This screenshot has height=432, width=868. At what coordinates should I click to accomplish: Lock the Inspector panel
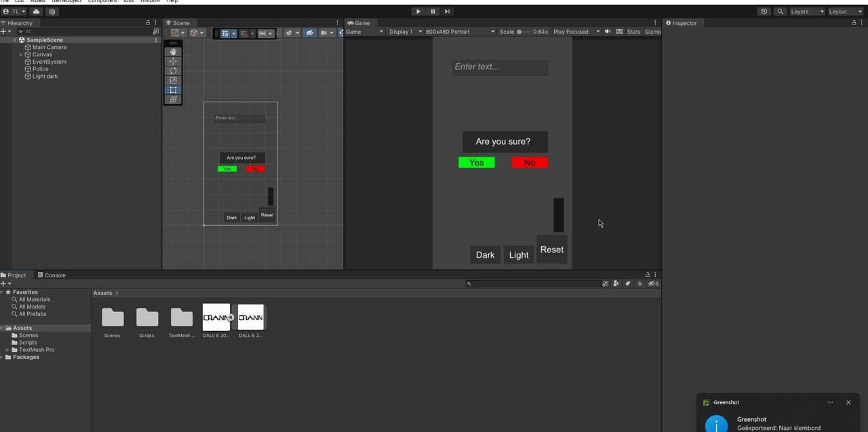tap(854, 22)
